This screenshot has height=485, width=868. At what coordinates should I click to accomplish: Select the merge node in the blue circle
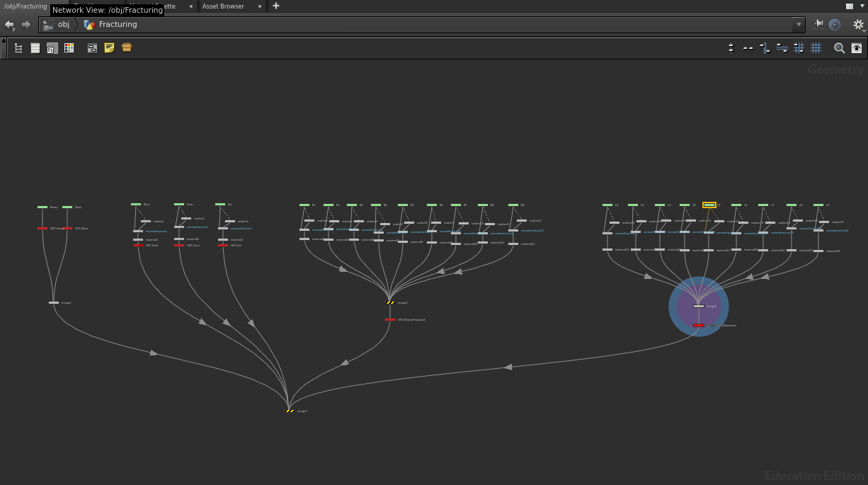(x=699, y=306)
